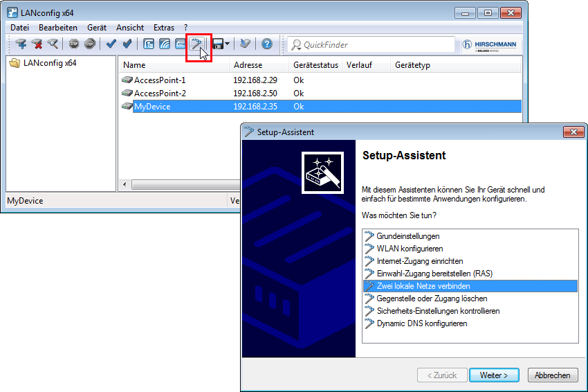Viewport: 588px width, 392px height.
Task: Open the Extras menu
Action: (164, 28)
